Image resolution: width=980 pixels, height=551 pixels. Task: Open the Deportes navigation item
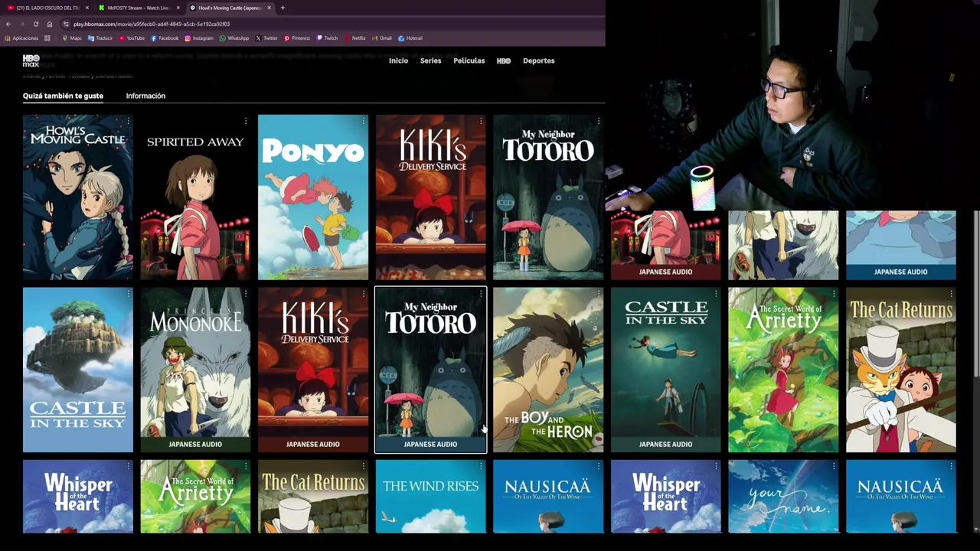(538, 60)
